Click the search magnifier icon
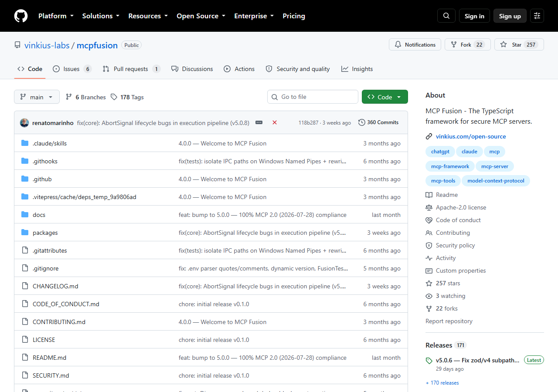The image size is (558, 392). pos(446,16)
